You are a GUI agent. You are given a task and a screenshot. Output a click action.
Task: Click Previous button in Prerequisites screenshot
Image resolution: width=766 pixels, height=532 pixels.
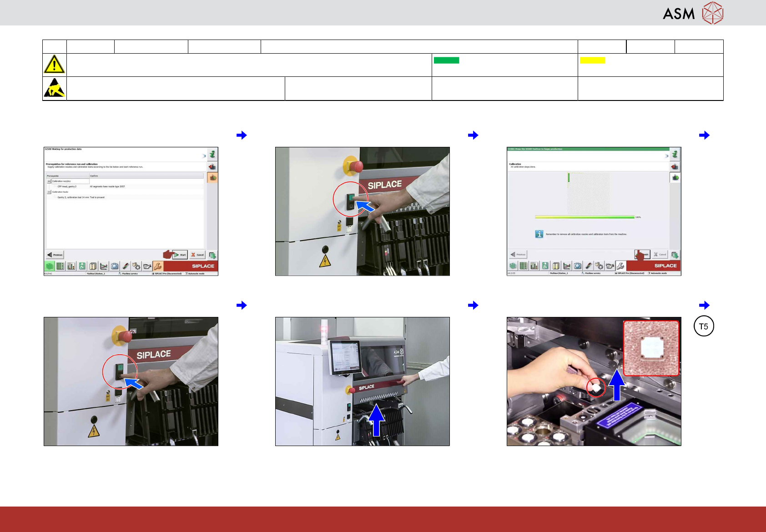55,255
